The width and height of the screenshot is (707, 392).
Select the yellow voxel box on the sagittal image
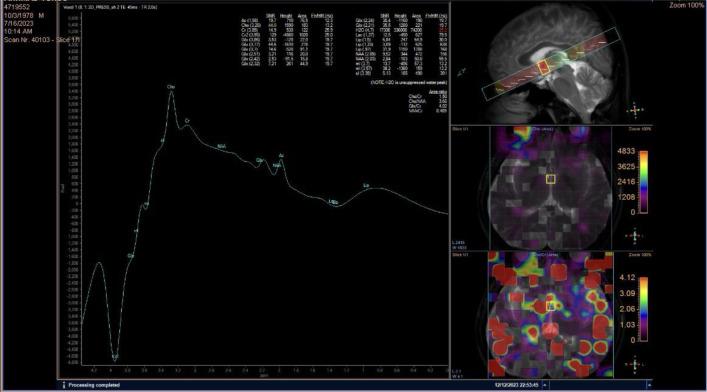543,68
